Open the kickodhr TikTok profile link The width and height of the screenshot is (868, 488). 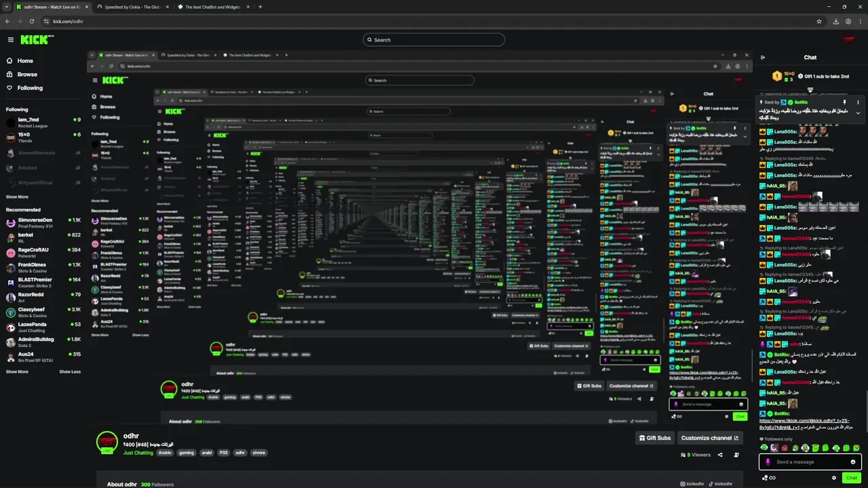(720, 484)
